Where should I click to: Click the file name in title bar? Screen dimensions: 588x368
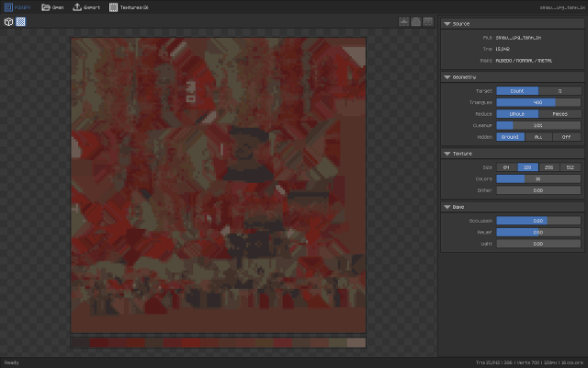click(x=562, y=7)
